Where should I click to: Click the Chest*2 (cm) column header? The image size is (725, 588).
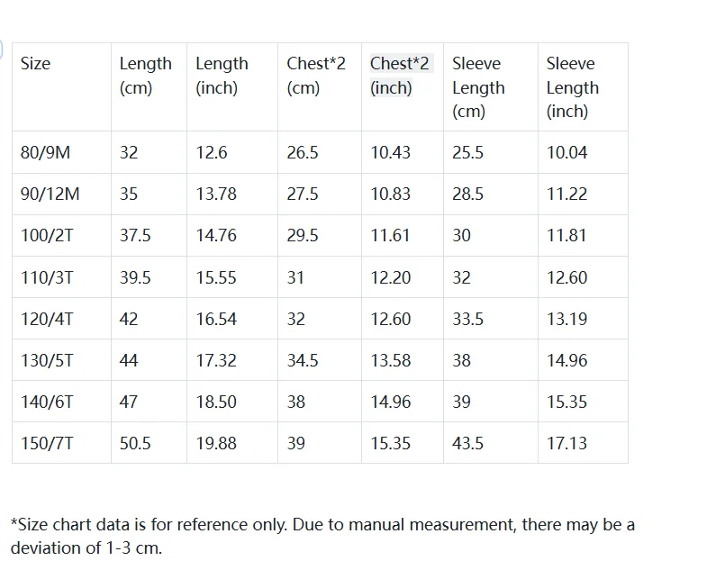point(316,76)
